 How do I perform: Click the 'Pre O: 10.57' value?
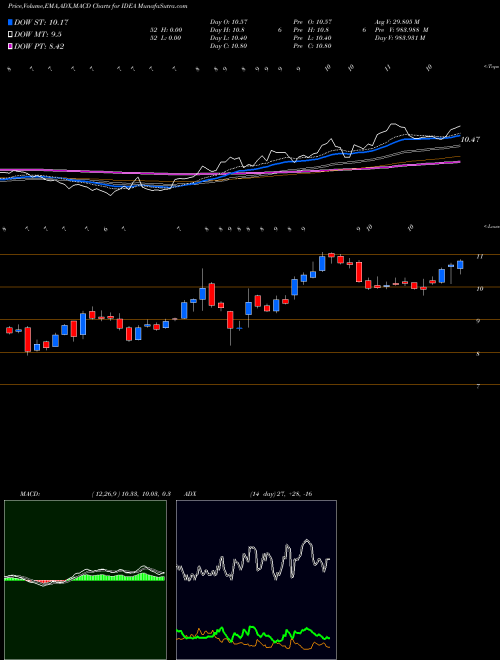(313, 22)
